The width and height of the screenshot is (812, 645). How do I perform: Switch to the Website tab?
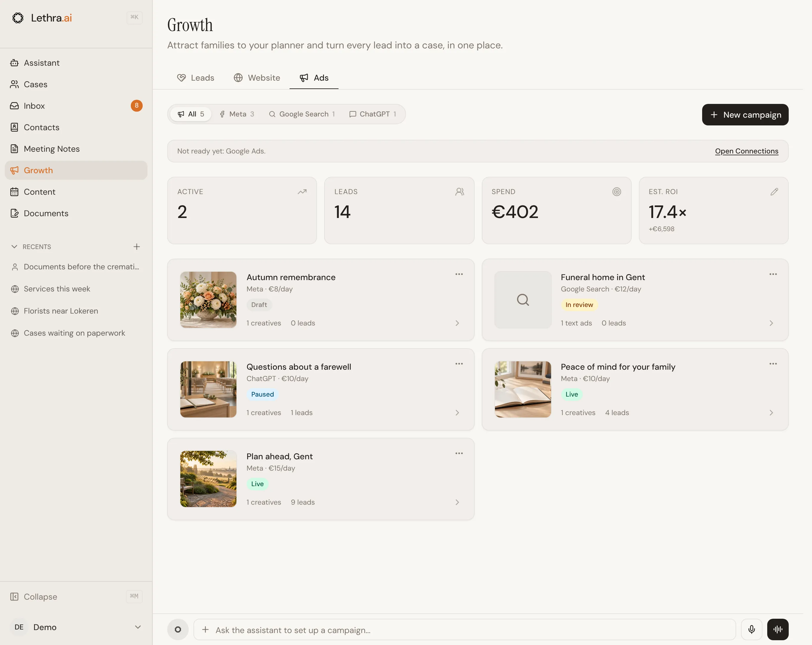point(257,78)
